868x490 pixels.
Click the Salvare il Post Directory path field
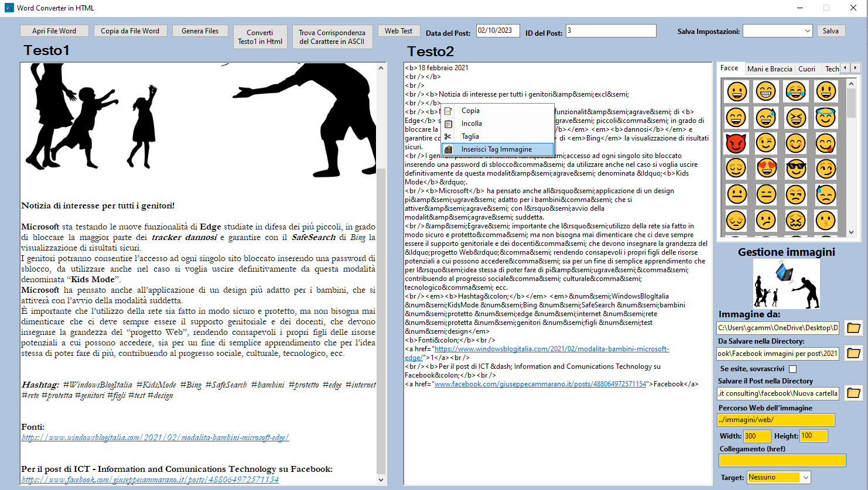pyautogui.click(x=778, y=393)
